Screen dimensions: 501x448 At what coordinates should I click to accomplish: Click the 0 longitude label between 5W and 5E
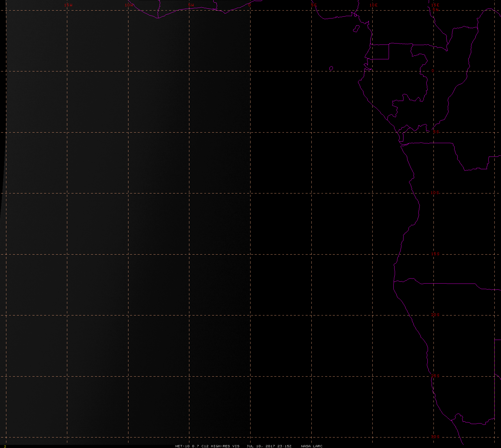pyautogui.click(x=249, y=5)
